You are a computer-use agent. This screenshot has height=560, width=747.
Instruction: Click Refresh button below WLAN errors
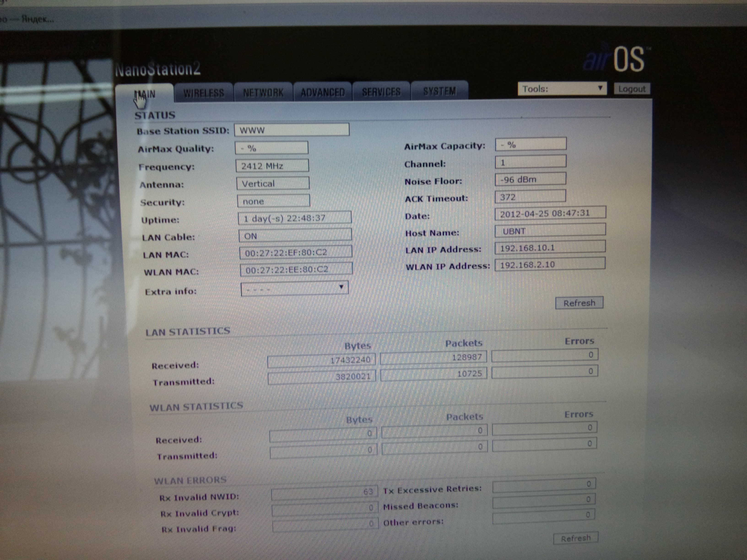[576, 538]
